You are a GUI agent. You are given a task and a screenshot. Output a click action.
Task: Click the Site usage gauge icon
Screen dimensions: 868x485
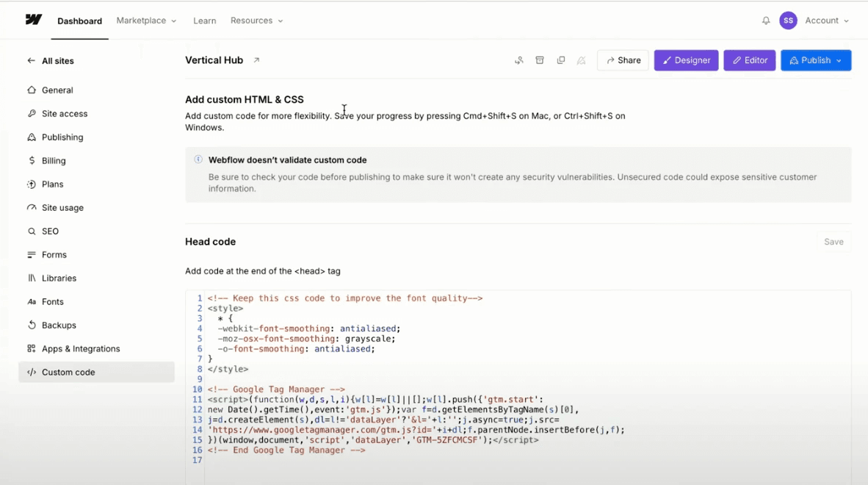(x=32, y=208)
